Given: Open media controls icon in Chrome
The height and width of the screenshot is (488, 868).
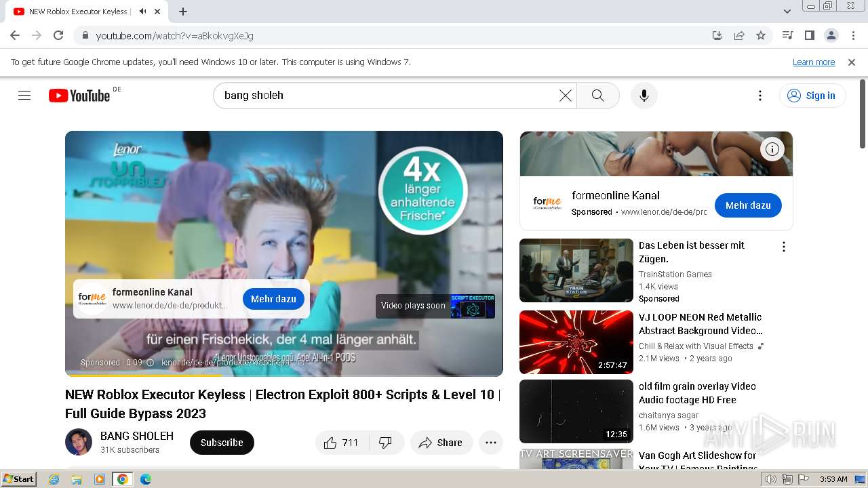Looking at the screenshot, I should pyautogui.click(x=787, y=35).
